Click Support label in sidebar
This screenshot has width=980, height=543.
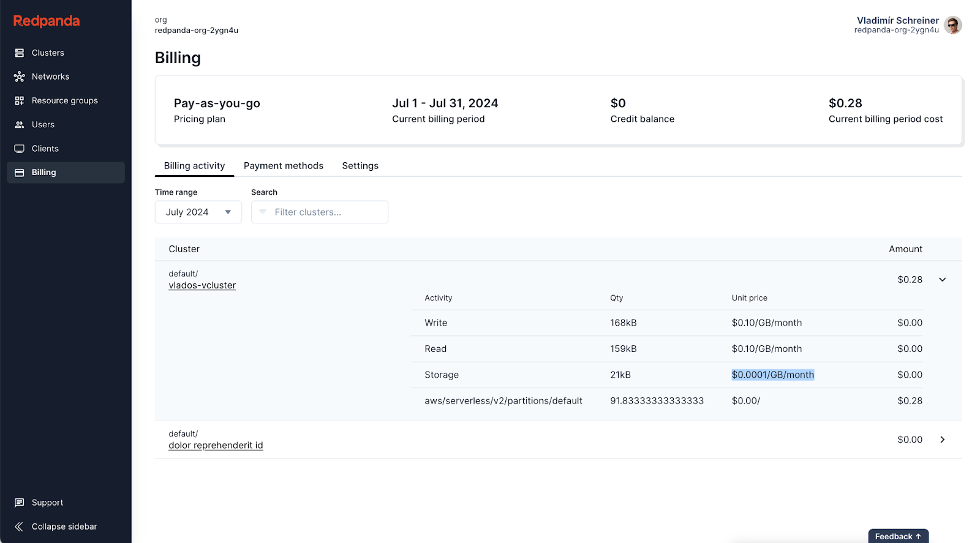point(48,503)
